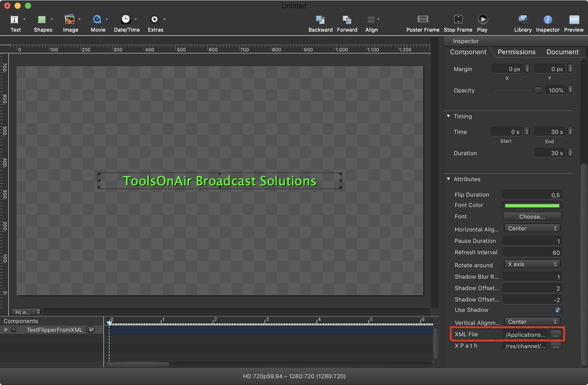
Task: Click the Align toolbar icon
Action: point(371,19)
